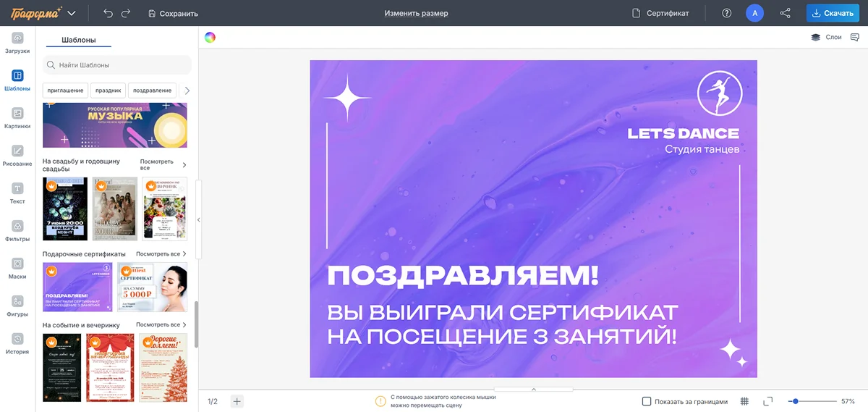View all gift certificates 'Посмотреть все'
Viewport: 868px width, 412px height.
coord(161,254)
